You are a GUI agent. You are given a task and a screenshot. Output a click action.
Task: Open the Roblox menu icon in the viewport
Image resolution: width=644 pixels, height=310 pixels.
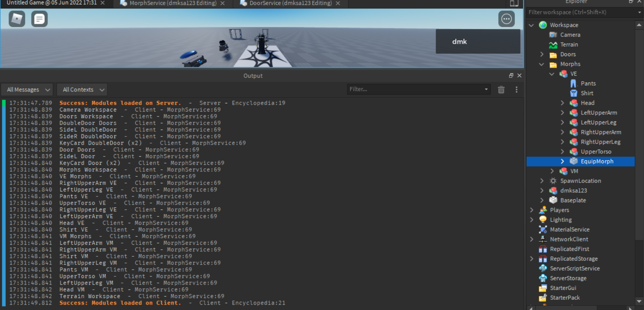click(x=17, y=19)
